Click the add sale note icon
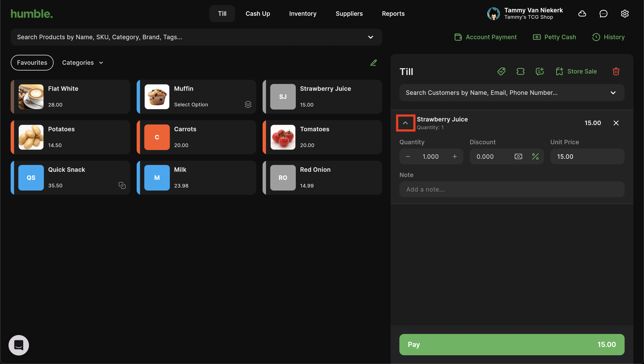644x364 pixels. (x=540, y=72)
